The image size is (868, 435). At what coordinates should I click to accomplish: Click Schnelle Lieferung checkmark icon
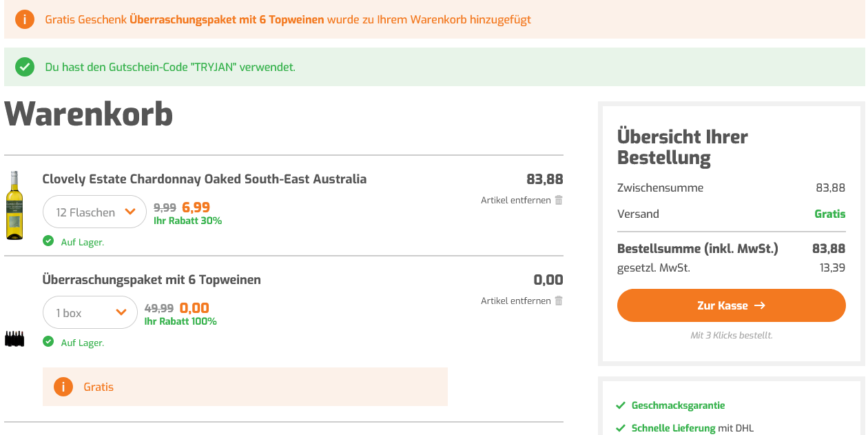point(621,428)
